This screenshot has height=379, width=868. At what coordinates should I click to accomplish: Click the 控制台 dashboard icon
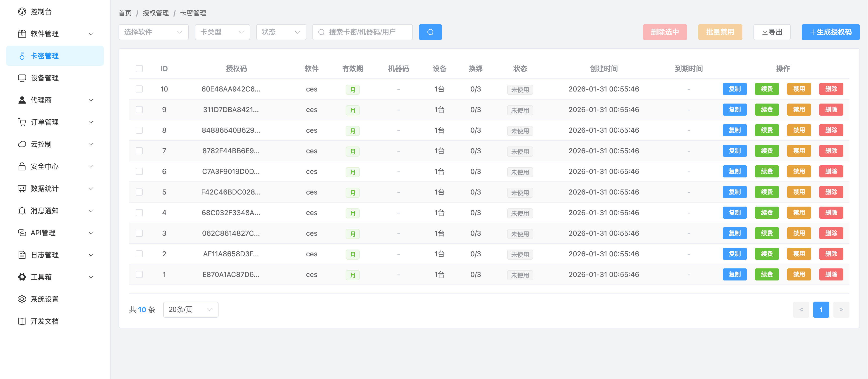tap(22, 12)
